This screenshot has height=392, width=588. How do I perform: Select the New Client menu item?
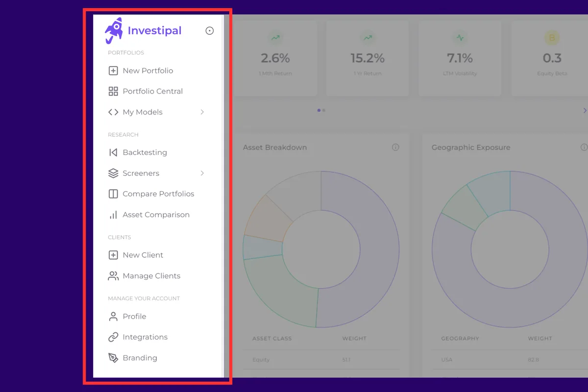click(x=143, y=255)
